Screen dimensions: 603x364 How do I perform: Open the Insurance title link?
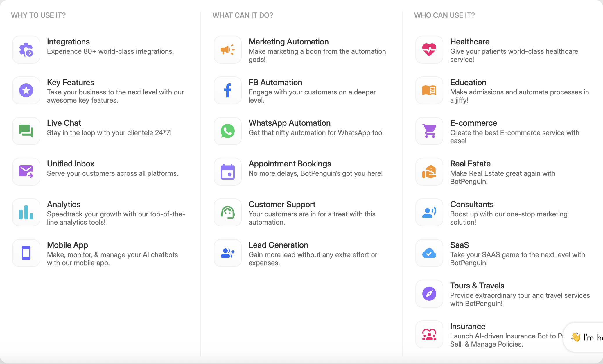pyautogui.click(x=468, y=326)
